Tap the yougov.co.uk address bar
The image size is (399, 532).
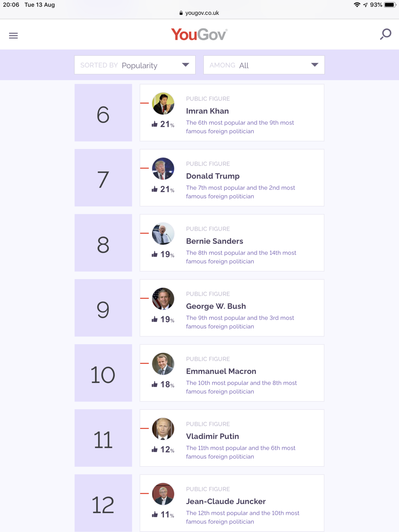tap(199, 13)
